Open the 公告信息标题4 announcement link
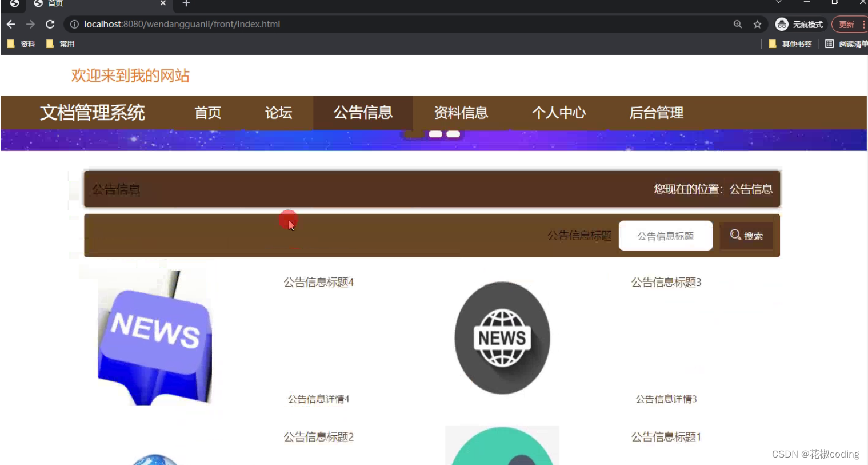Image resolution: width=868 pixels, height=465 pixels. [318, 282]
